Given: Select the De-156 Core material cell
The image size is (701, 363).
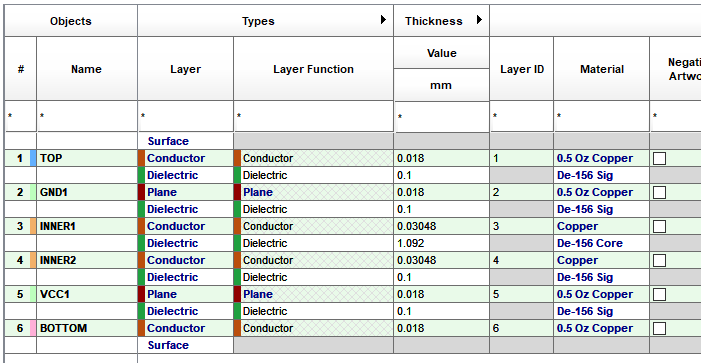Looking at the screenshot, I should coord(601,243).
